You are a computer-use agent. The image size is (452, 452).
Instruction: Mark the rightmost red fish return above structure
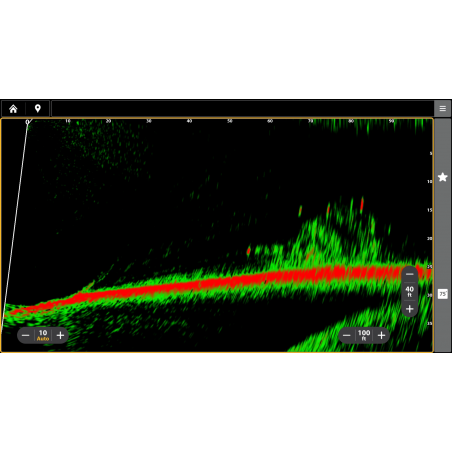(x=362, y=204)
